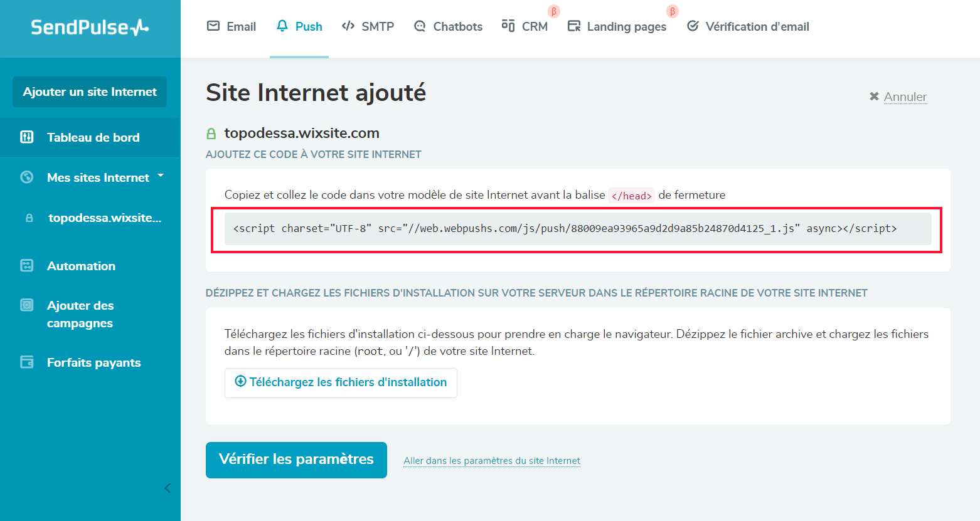
Task: Click the X icon next to Annuler
Action: coord(874,97)
